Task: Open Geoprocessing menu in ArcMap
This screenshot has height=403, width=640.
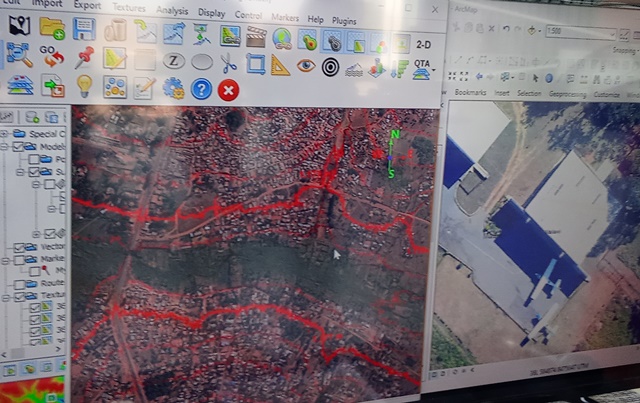Action: pyautogui.click(x=567, y=94)
